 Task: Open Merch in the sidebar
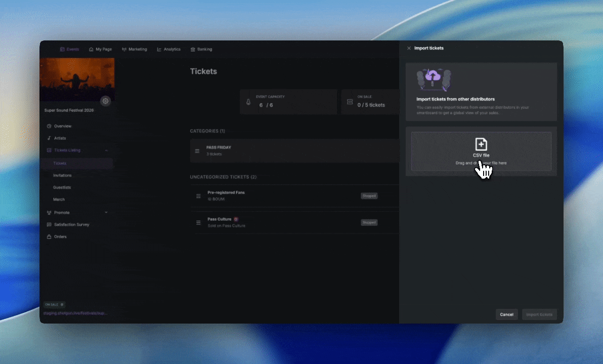pyautogui.click(x=59, y=200)
